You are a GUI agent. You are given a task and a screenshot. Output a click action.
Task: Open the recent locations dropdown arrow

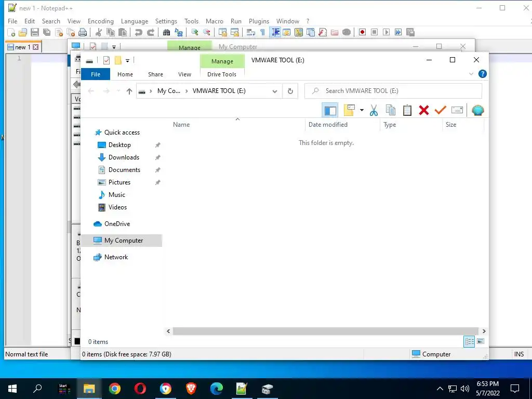[118, 91]
